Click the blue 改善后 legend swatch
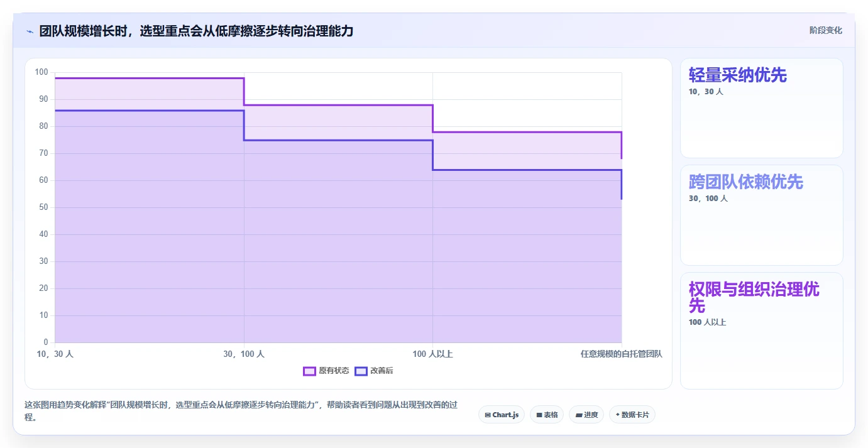This screenshot has width=868, height=448. click(x=361, y=371)
